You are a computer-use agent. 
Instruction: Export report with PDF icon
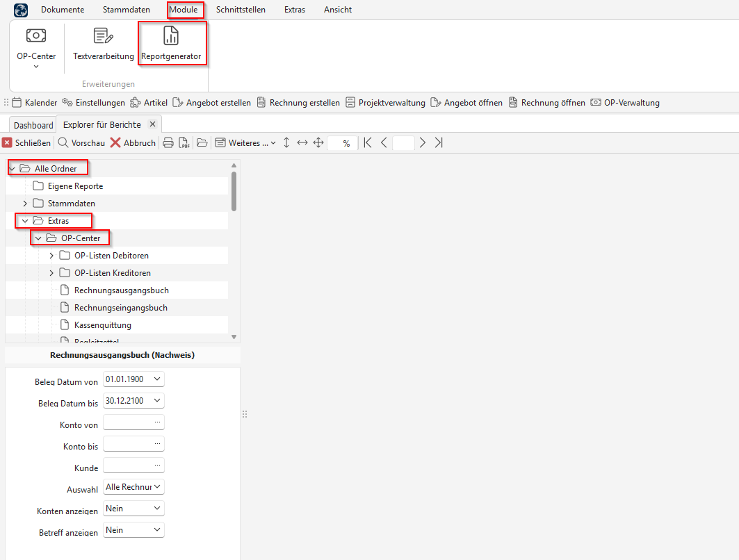[x=184, y=142]
